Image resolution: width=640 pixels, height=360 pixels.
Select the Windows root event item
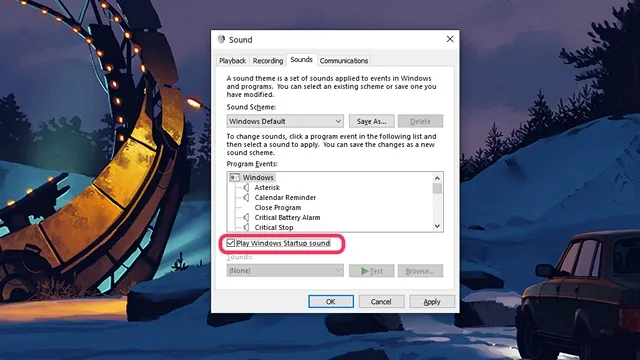[258, 178]
